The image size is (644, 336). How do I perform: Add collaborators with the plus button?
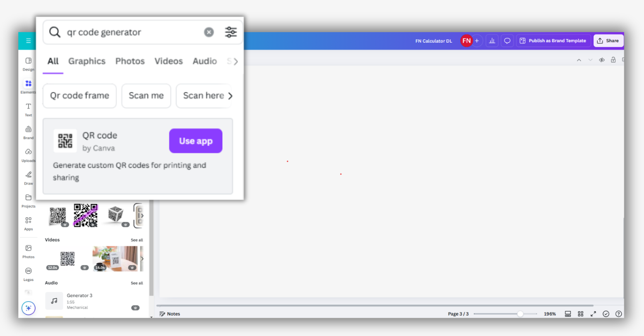click(477, 41)
